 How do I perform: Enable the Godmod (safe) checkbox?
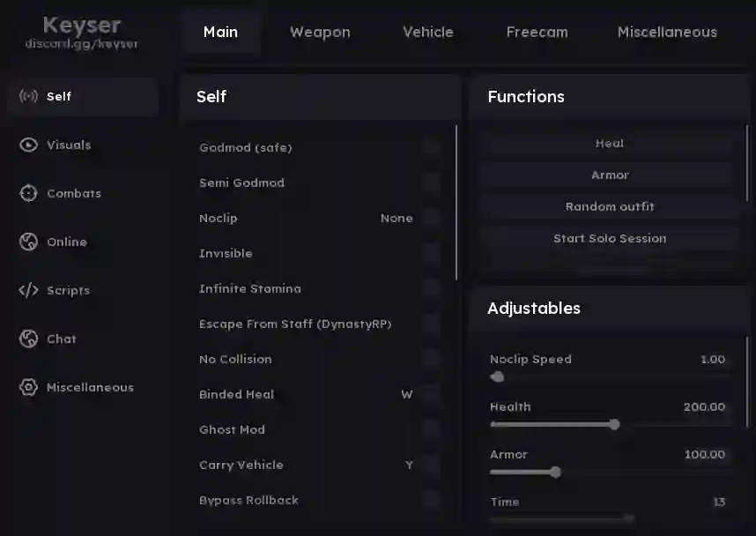click(x=431, y=147)
